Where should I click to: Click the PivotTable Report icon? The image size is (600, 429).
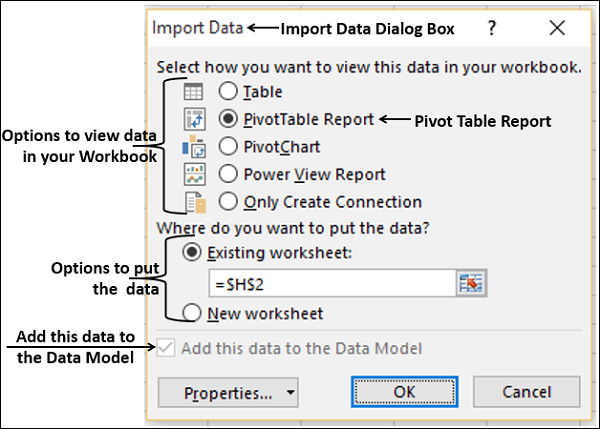point(193,118)
